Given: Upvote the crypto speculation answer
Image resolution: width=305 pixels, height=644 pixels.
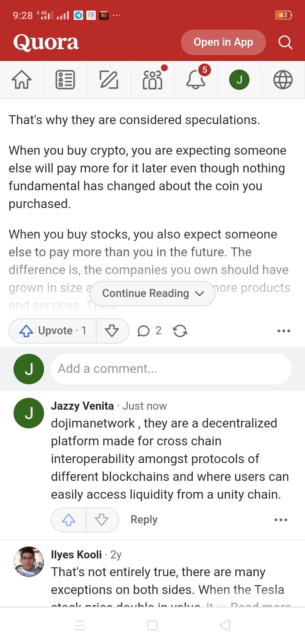Looking at the screenshot, I should click(53, 330).
